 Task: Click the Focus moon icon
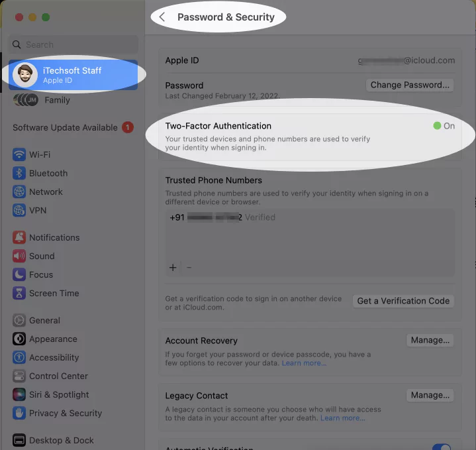pyautogui.click(x=19, y=274)
